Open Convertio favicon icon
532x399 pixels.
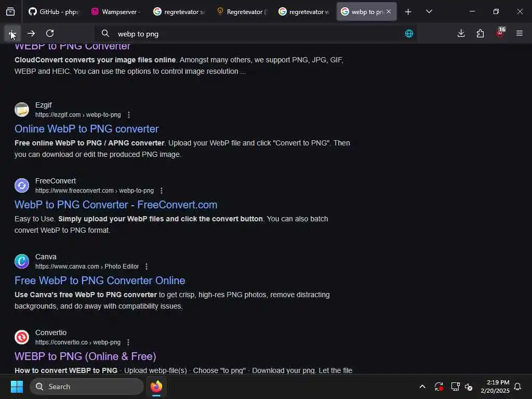[x=22, y=337]
